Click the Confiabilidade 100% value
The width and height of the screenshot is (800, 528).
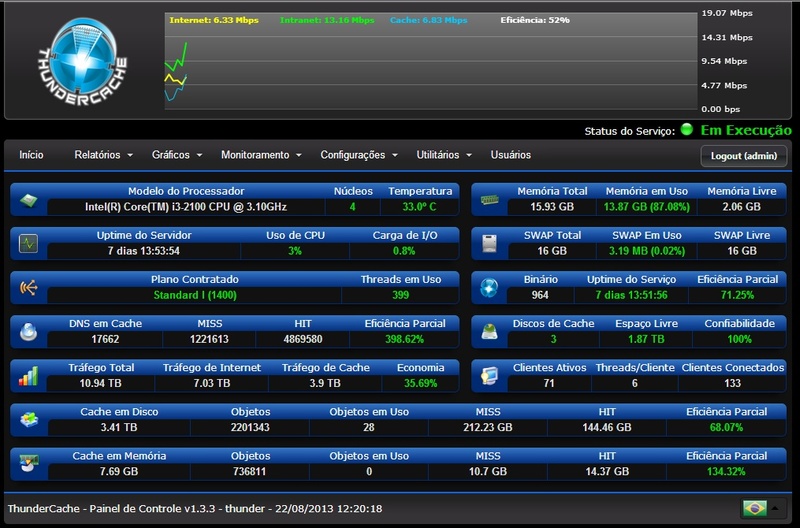(739, 339)
